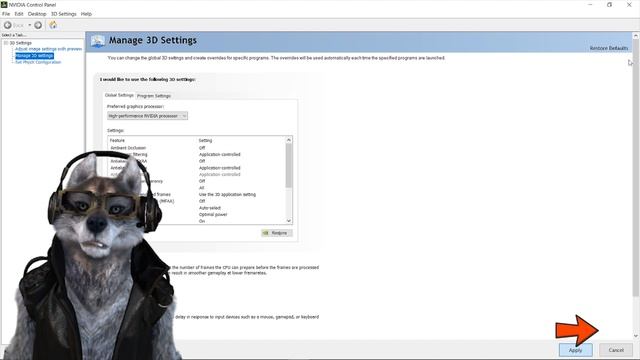Click the Apply button
Screen dimensions: 640x360
576,350
